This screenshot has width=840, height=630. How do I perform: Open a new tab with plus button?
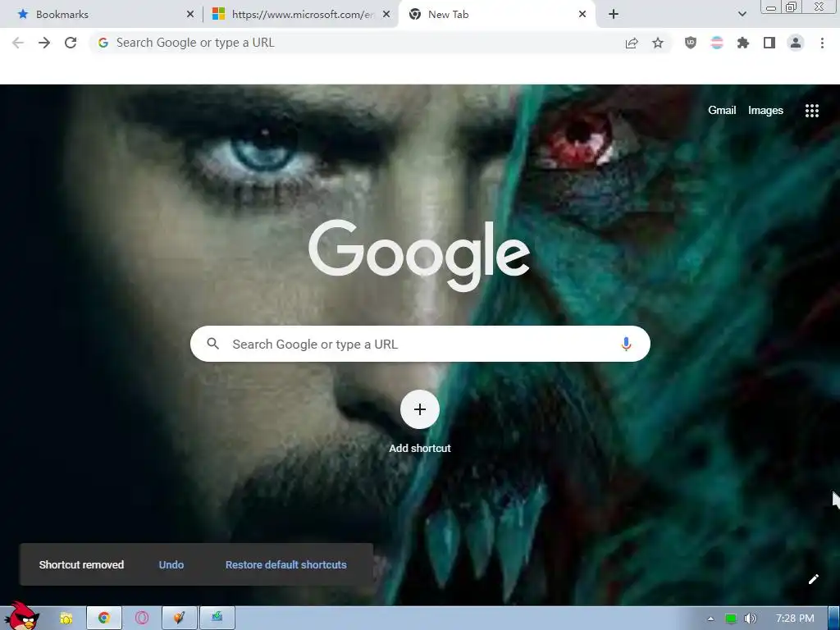pos(614,15)
